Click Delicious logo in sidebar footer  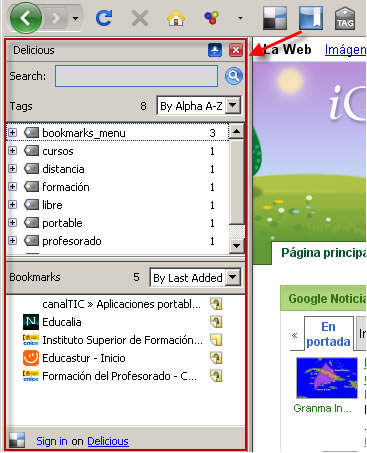[17, 440]
